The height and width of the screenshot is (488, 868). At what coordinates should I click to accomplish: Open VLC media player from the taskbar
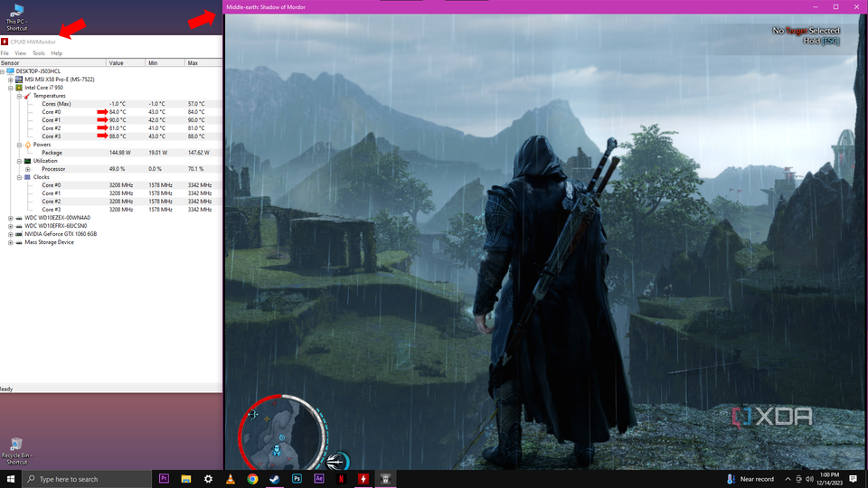(231, 479)
